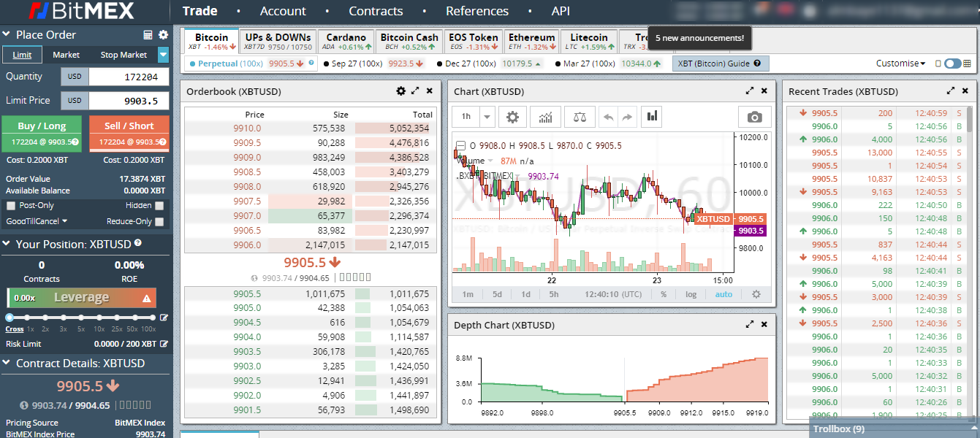Open chart indicators menu
Image resolution: width=980 pixels, height=438 pixels.
(545, 117)
